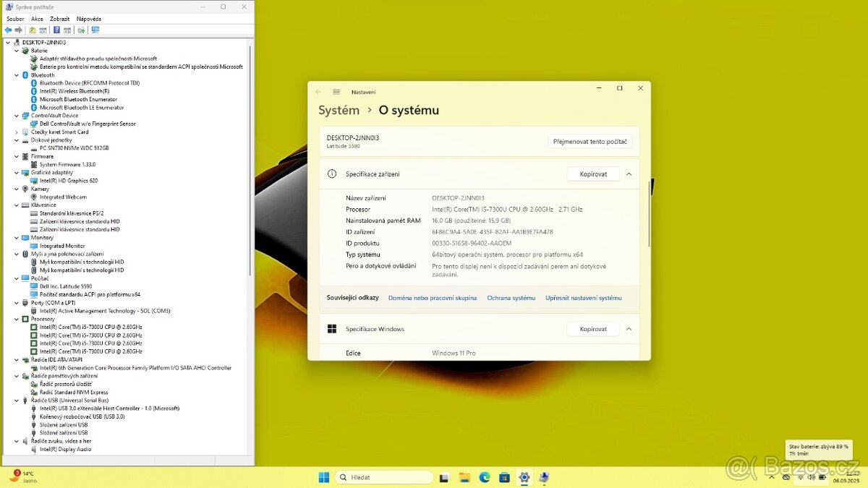Open the Ochrana systému link
Viewport: 868px width, 488px height.
(x=511, y=298)
